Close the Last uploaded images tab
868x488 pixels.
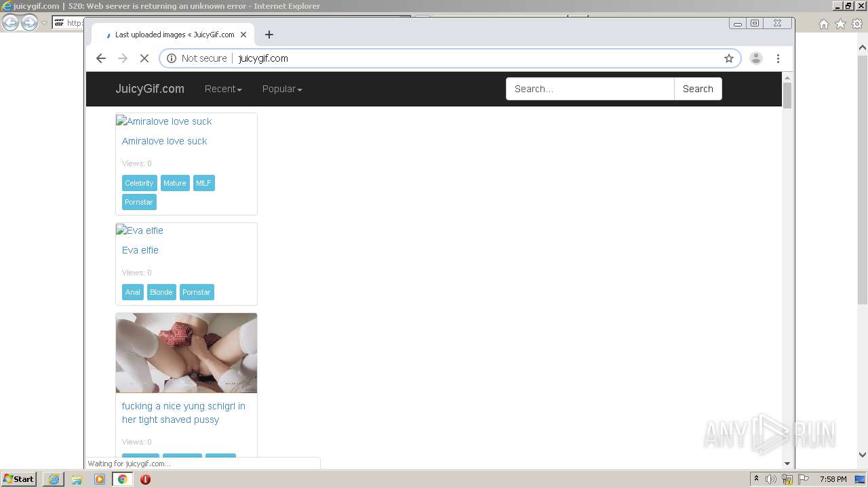(x=243, y=35)
